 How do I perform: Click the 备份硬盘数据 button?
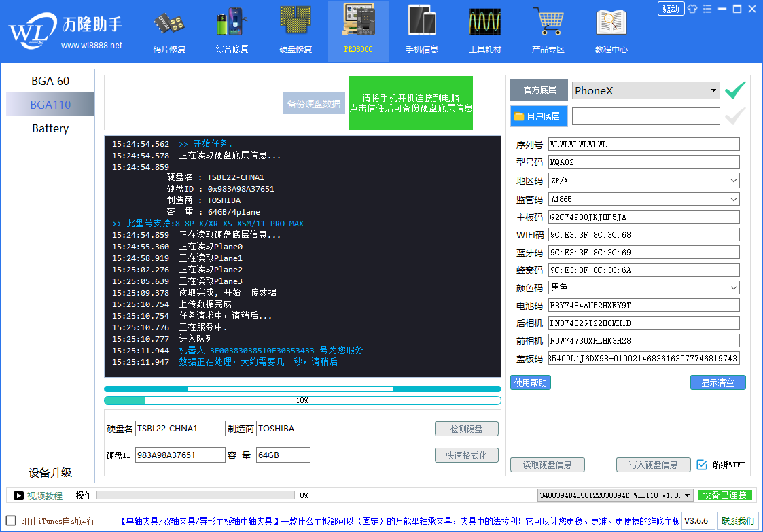(x=314, y=104)
